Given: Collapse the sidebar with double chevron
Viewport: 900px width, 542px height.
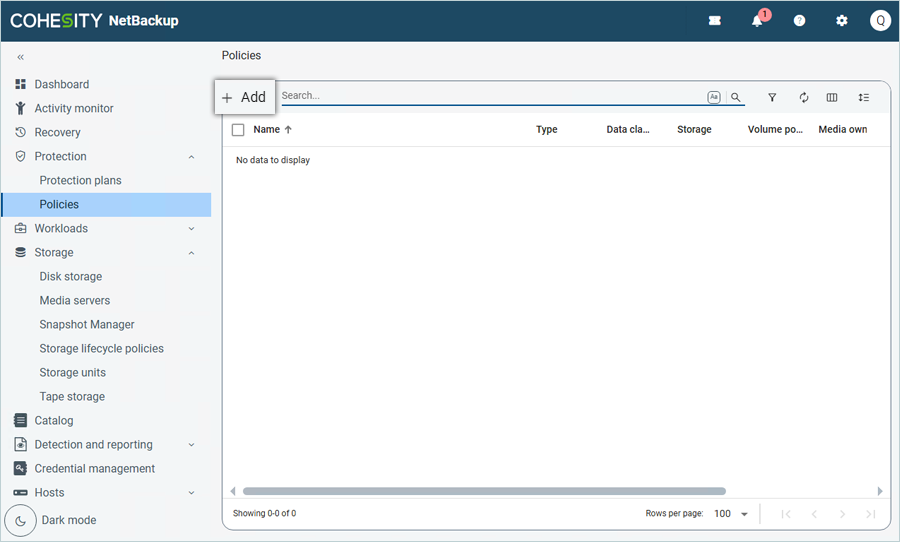Looking at the screenshot, I should pos(21,58).
